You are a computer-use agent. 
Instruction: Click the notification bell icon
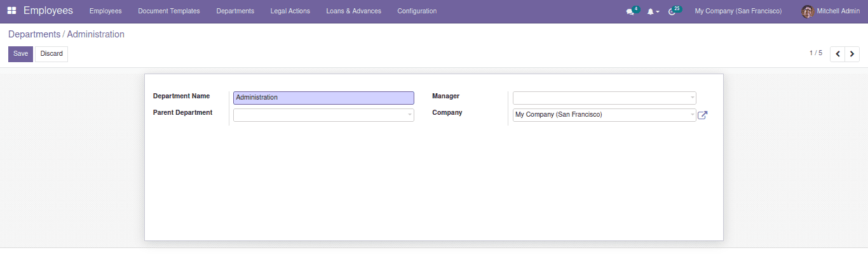tap(651, 11)
